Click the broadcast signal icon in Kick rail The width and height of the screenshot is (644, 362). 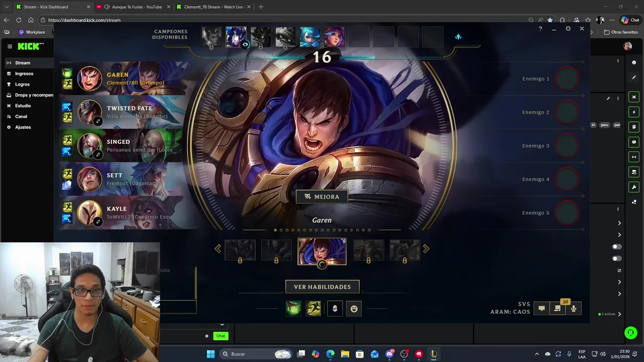(x=634, y=157)
